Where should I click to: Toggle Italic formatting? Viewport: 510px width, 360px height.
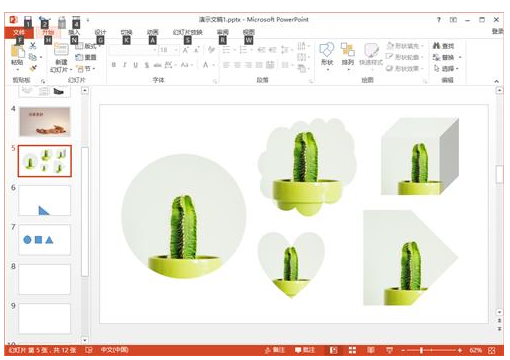(125, 65)
